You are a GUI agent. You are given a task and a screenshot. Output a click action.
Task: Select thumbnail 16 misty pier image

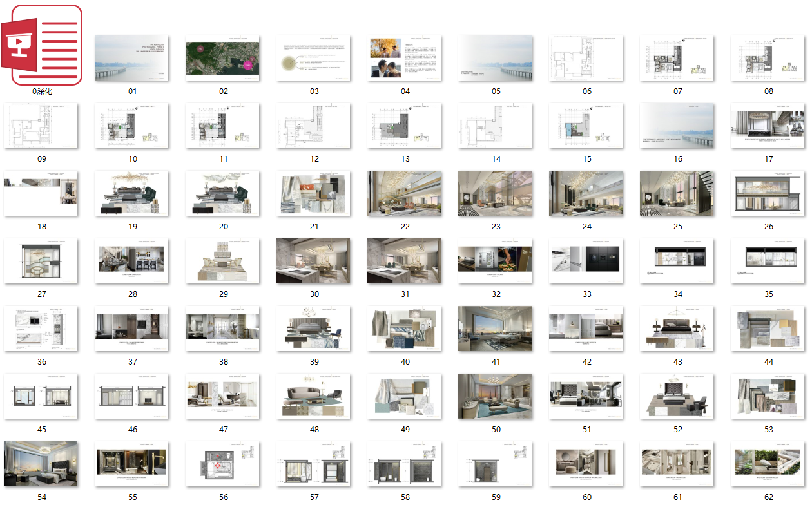pos(677,126)
